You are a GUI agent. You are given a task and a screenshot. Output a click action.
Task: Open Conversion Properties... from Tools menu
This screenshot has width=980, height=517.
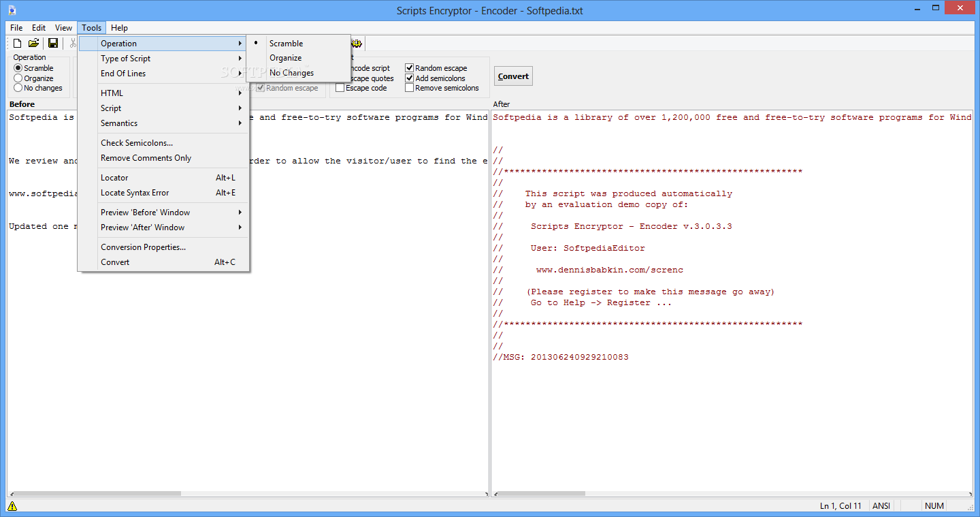(162, 247)
